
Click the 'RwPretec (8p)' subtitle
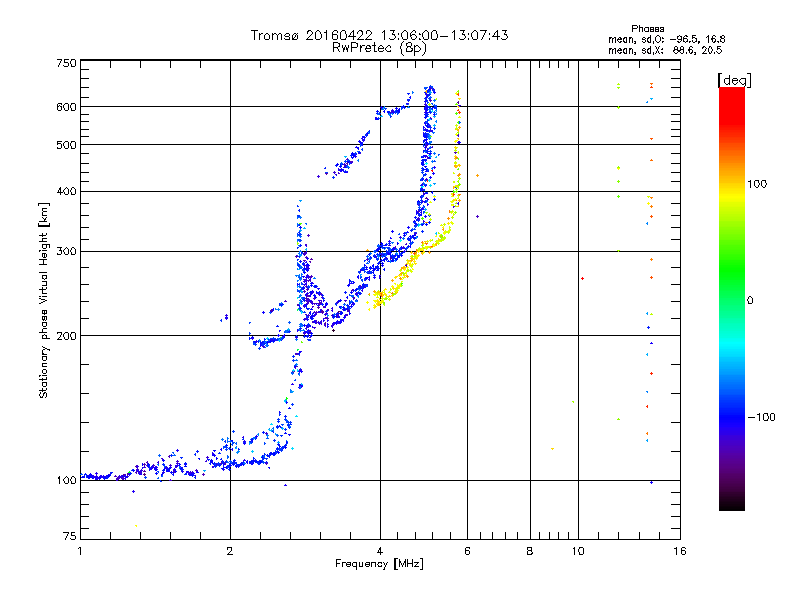(x=379, y=48)
